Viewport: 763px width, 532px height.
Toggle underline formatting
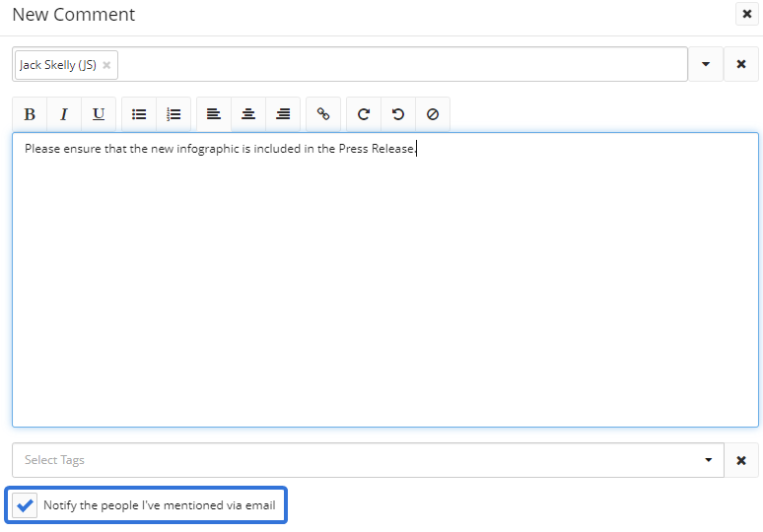point(99,114)
